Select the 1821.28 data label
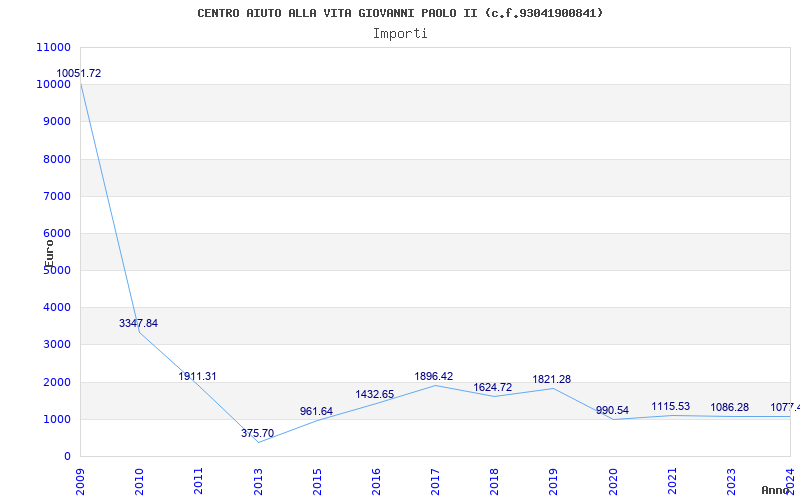The height and width of the screenshot is (500, 800). click(x=552, y=379)
